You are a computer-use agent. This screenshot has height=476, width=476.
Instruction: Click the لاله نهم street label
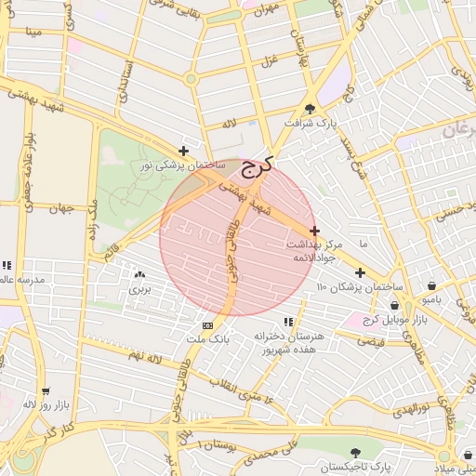point(145,358)
